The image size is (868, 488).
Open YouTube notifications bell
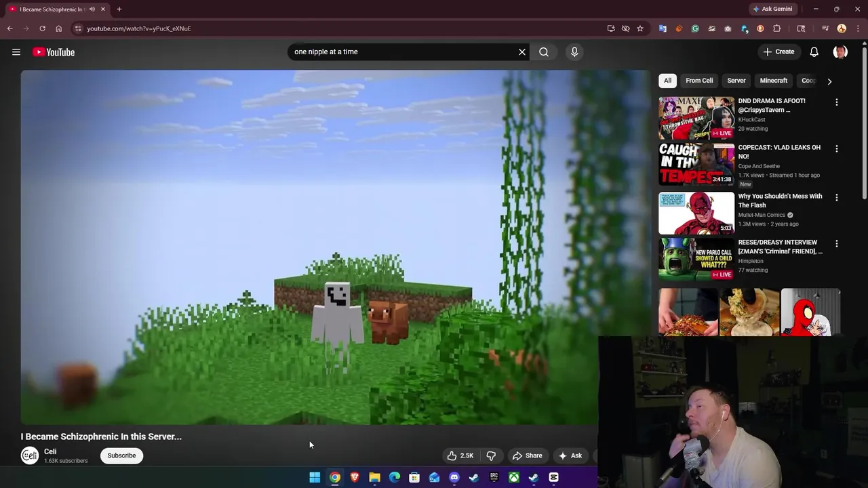pyautogui.click(x=814, y=52)
